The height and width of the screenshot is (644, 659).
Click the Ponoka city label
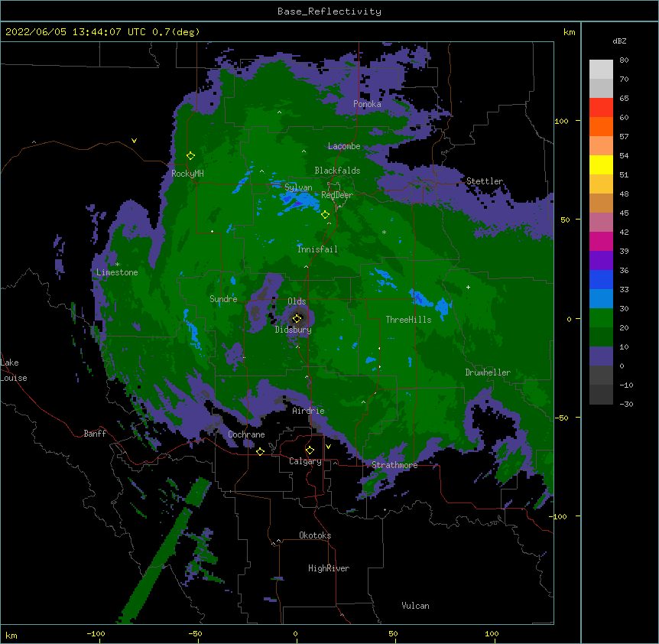[x=367, y=104]
